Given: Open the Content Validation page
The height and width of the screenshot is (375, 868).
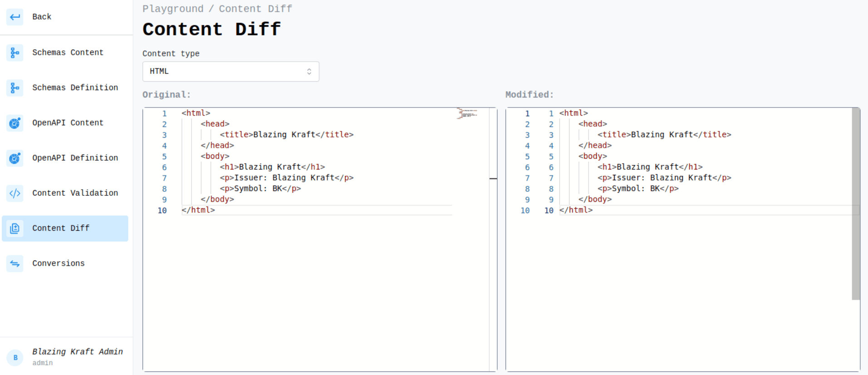Looking at the screenshot, I should [x=75, y=193].
